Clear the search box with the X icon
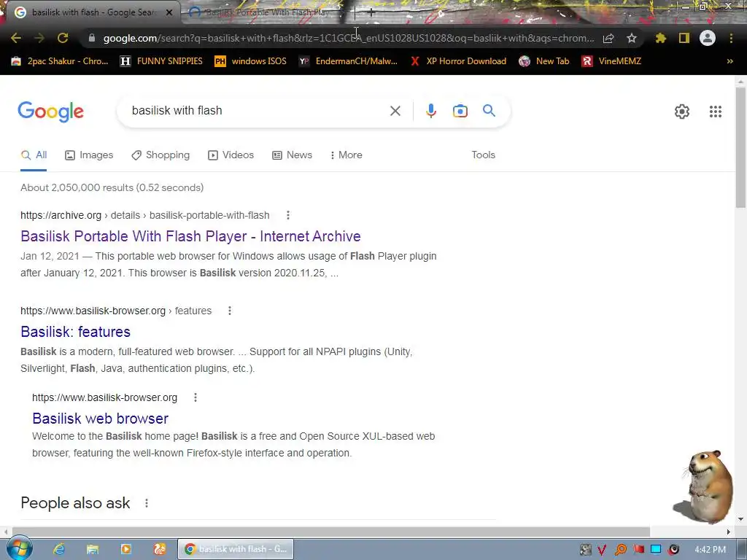 point(395,111)
